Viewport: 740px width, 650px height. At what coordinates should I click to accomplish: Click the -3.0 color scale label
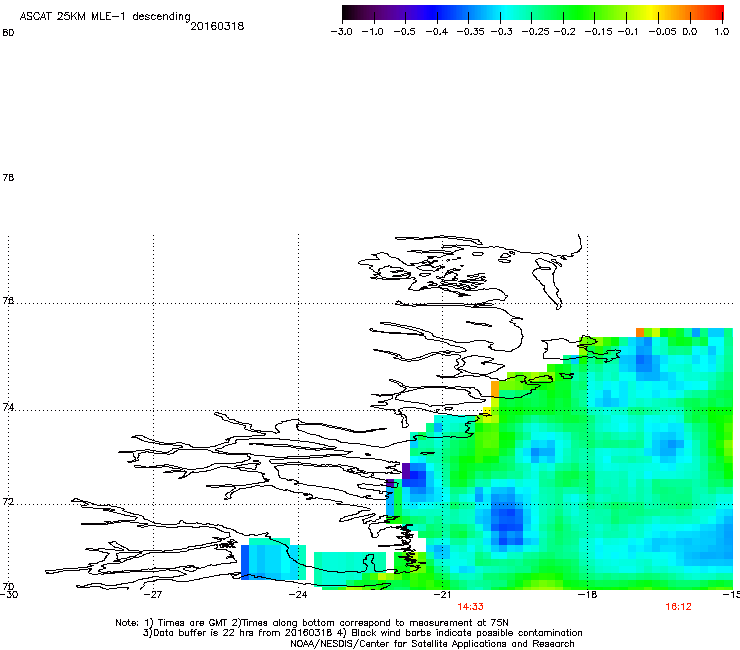[341, 32]
